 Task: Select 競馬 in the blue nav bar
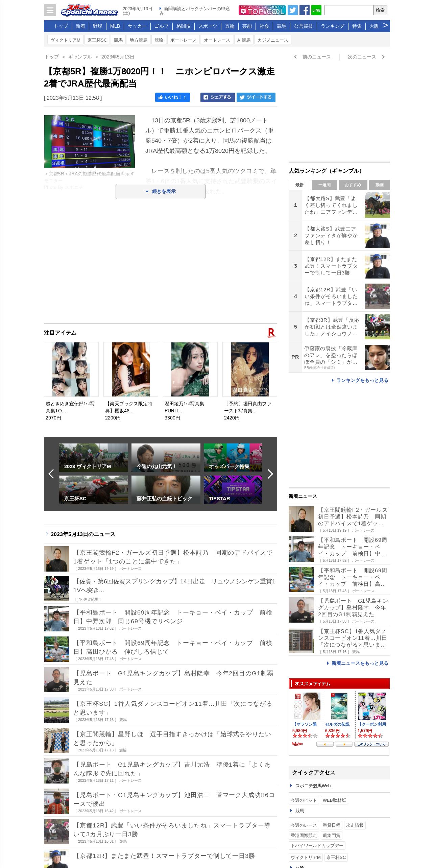point(282,26)
